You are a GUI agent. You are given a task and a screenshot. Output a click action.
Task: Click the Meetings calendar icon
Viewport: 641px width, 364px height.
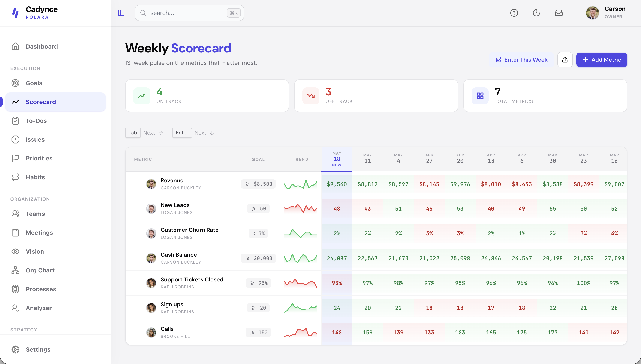(x=15, y=233)
